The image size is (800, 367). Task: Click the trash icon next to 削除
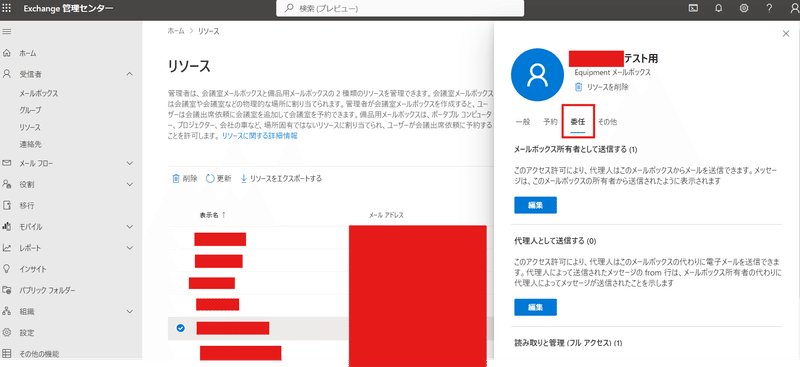[176, 179]
